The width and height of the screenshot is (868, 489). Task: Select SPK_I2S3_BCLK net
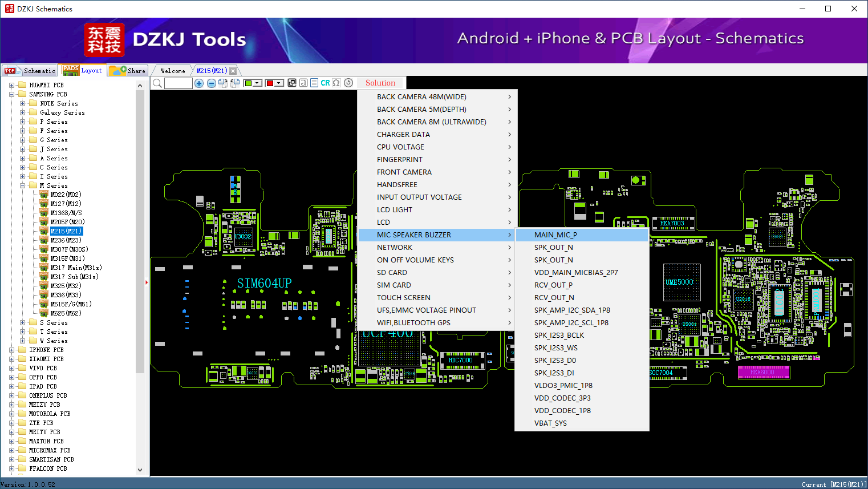coord(582,336)
